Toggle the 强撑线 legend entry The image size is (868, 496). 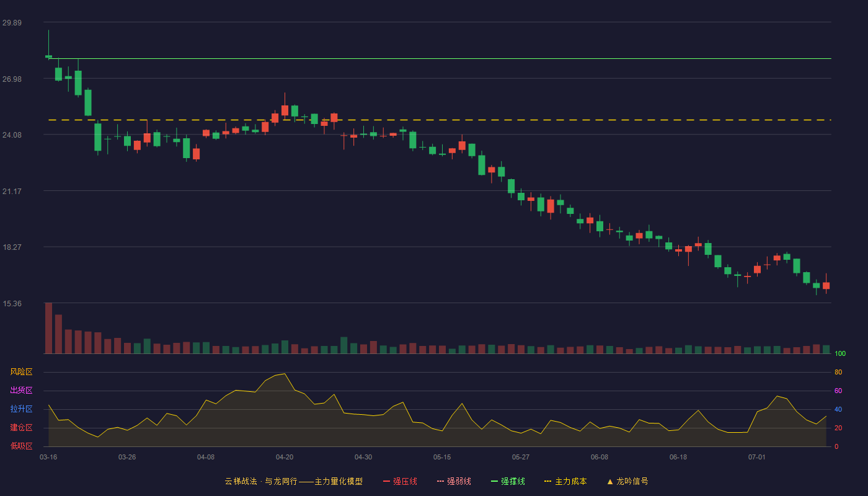508,481
